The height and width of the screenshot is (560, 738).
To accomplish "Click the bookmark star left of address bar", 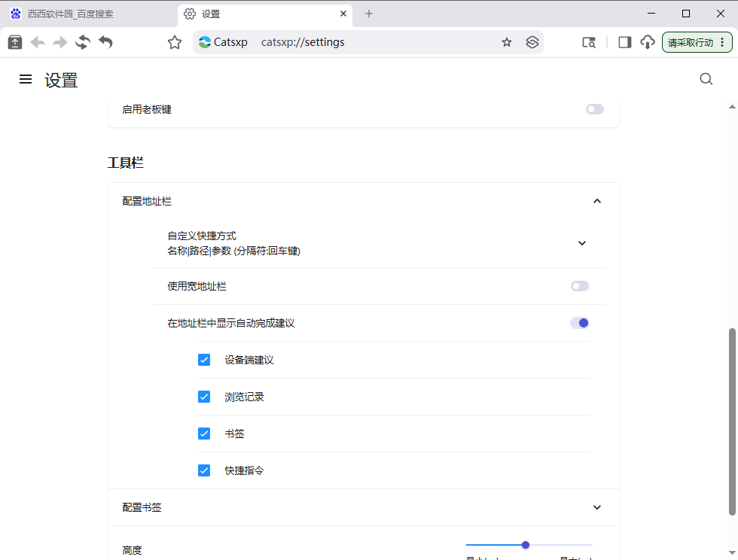I will click(x=175, y=42).
